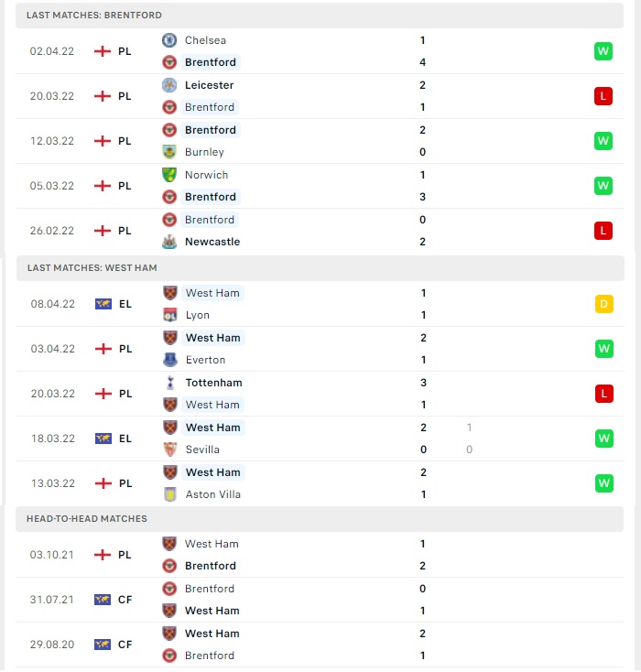
Task: Click the EL competition label on 18.03.22
Action: point(125,439)
